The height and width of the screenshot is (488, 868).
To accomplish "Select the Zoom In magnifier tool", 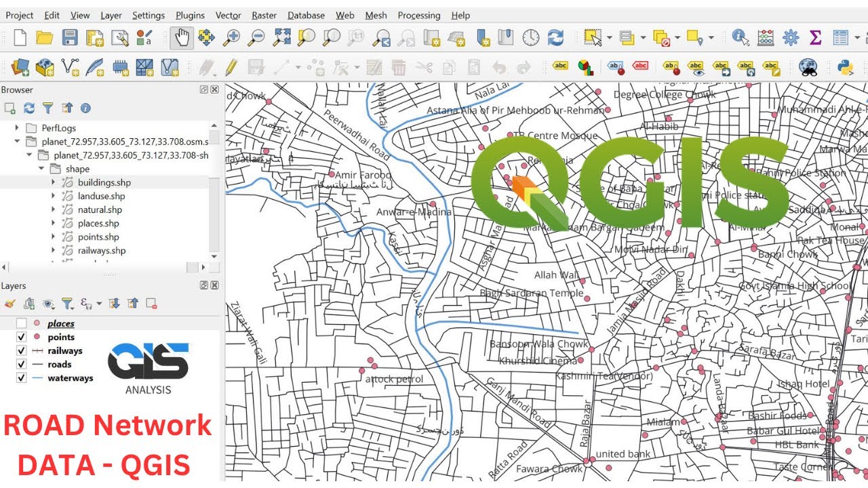I will [x=232, y=37].
